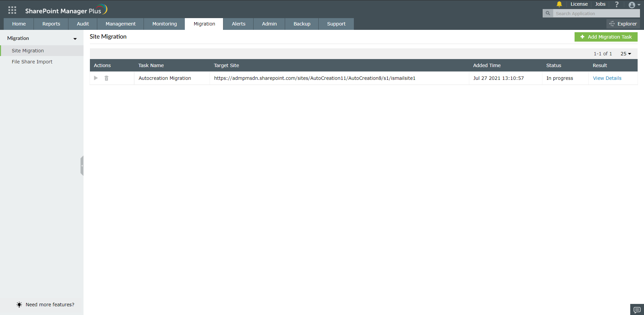The image size is (644, 315).
Task: Open notifications via the bell icon
Action: coord(559,4)
